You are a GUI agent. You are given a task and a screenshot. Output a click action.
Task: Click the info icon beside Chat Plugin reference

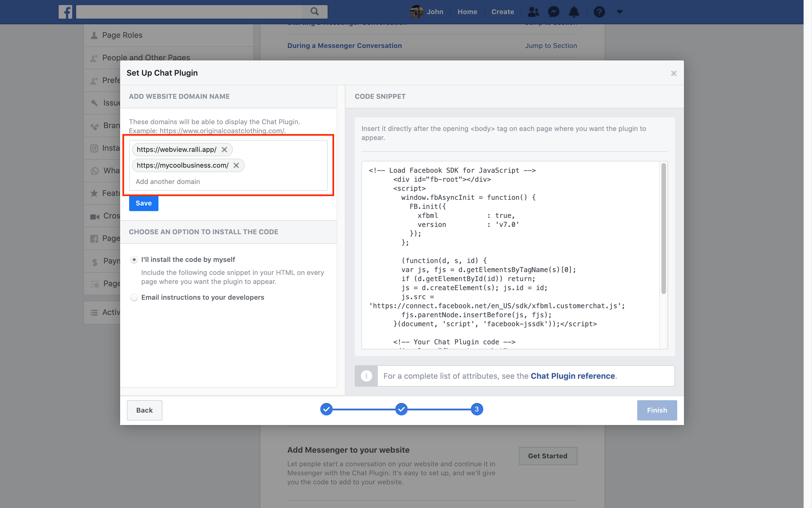[x=366, y=376]
